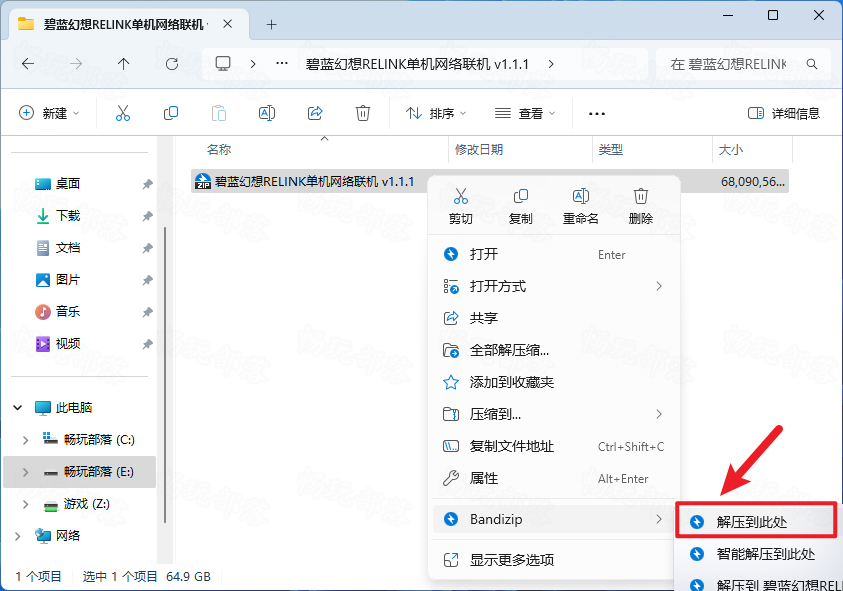The height and width of the screenshot is (591, 843).
Task: Expand the 打开方式 submenu arrow
Action: pos(659,286)
